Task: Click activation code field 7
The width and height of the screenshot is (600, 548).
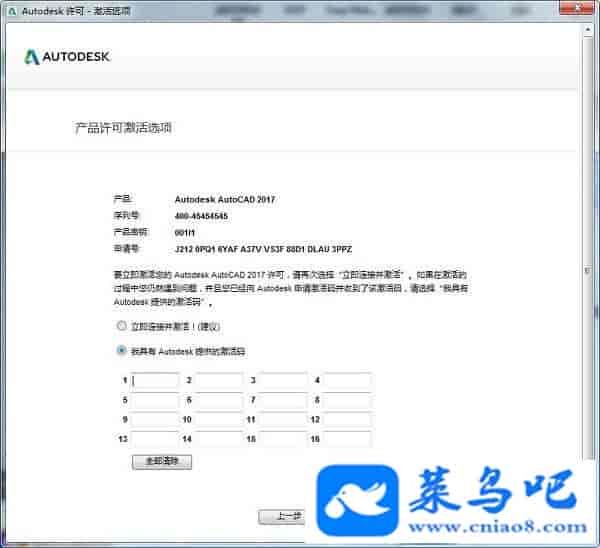Action: pyautogui.click(x=283, y=400)
